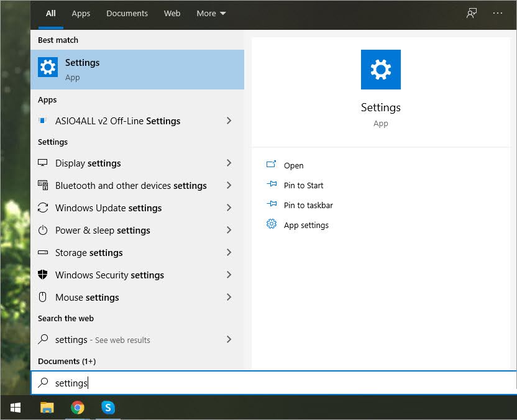The width and height of the screenshot is (517, 420).
Task: Click the search box containing 'settings'
Action: [x=273, y=383]
